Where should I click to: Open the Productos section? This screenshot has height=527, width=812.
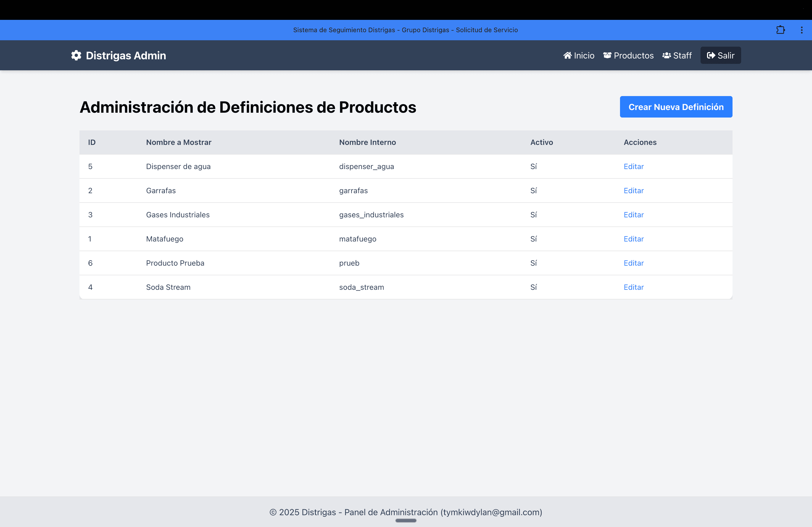[628, 55]
